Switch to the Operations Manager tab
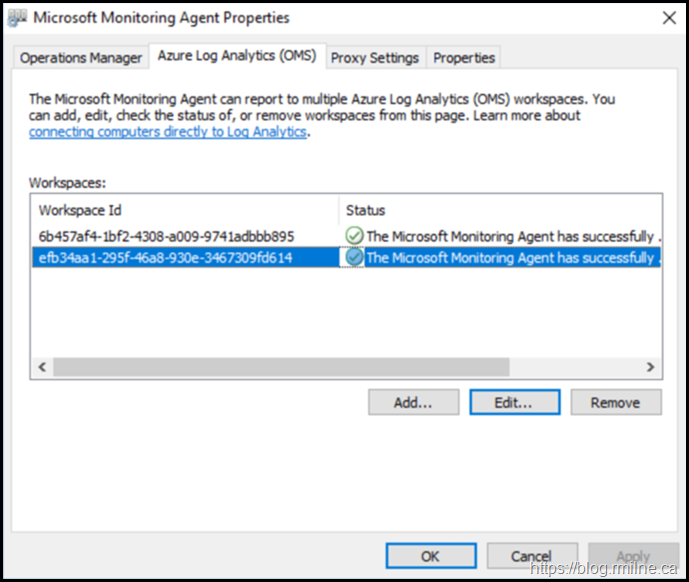The height and width of the screenshot is (582, 689). point(81,58)
